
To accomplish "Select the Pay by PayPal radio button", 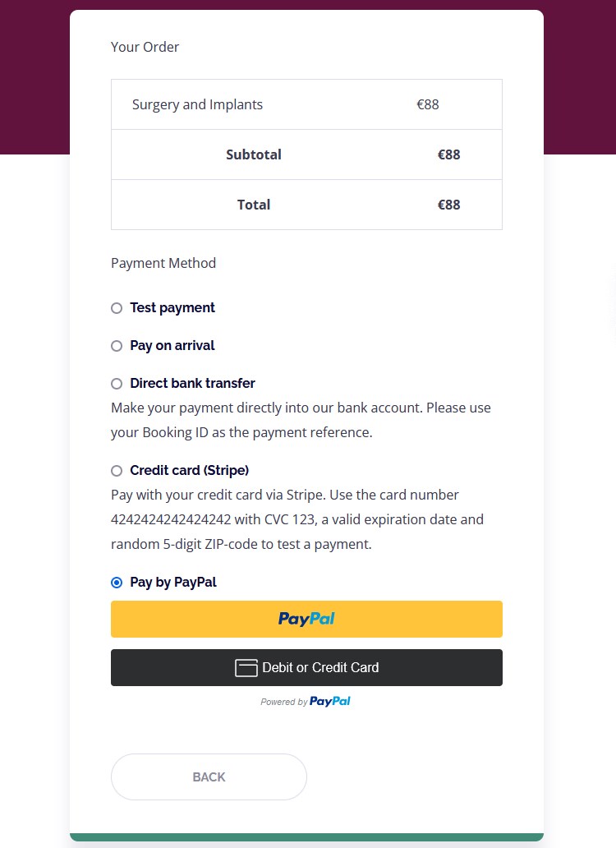I will coord(117,583).
